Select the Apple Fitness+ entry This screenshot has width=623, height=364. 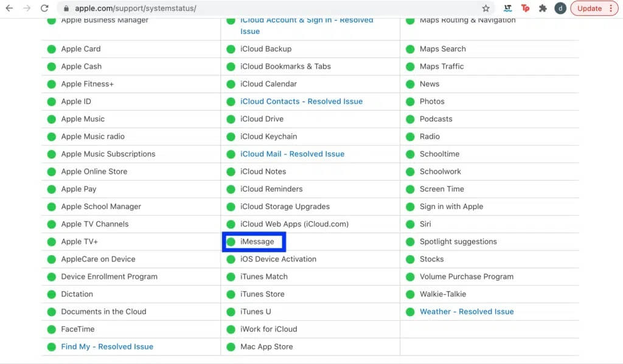coord(87,84)
